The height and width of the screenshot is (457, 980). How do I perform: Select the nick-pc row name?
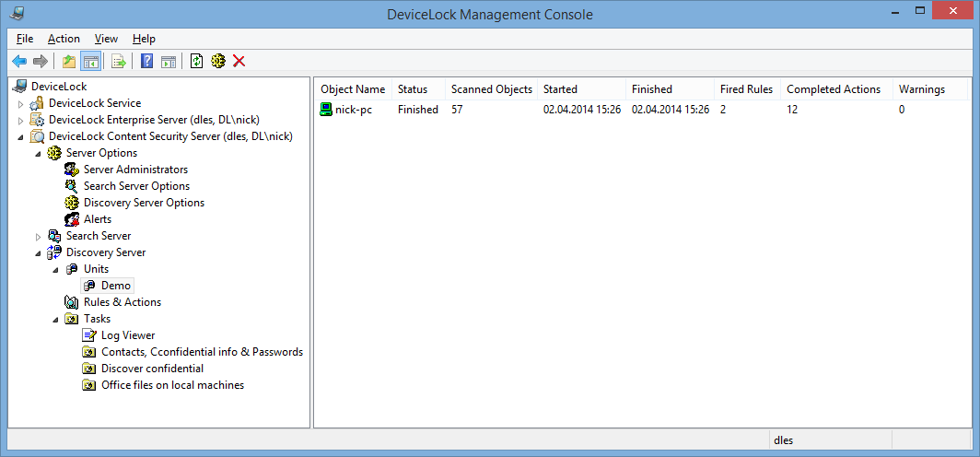[354, 110]
